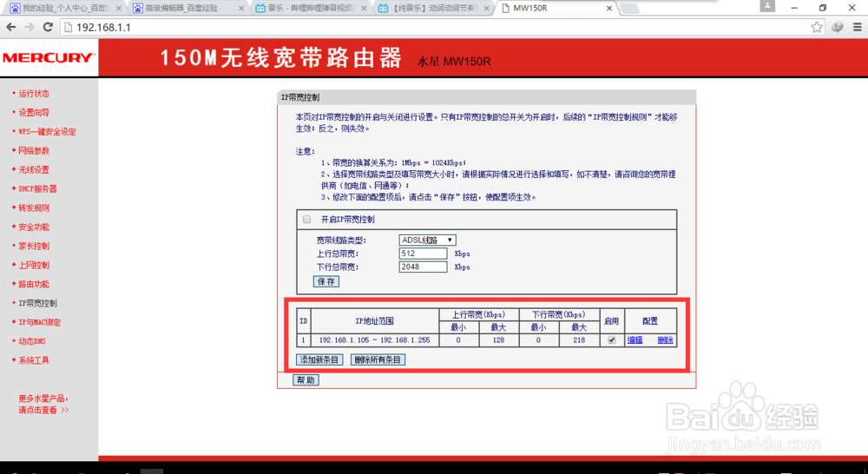Viewport: 868px width, 474px height.
Task: Click IP range 192.168.1.105 - 192.168.1.255 cell
Action: pos(375,340)
